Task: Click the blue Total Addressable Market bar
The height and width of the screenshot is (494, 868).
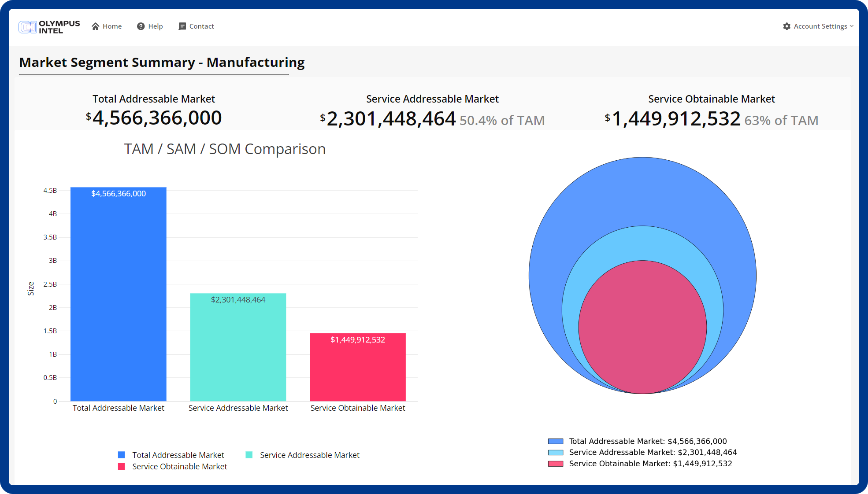Action: (x=119, y=294)
